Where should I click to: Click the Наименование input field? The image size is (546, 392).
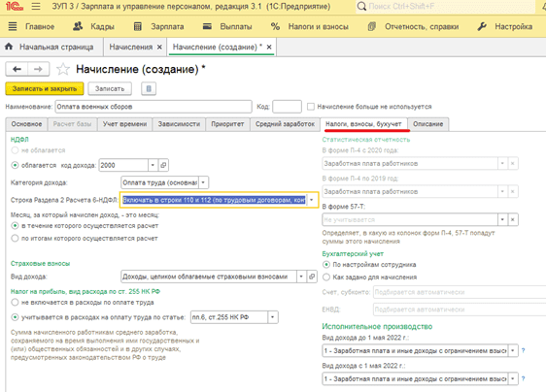[x=154, y=107]
